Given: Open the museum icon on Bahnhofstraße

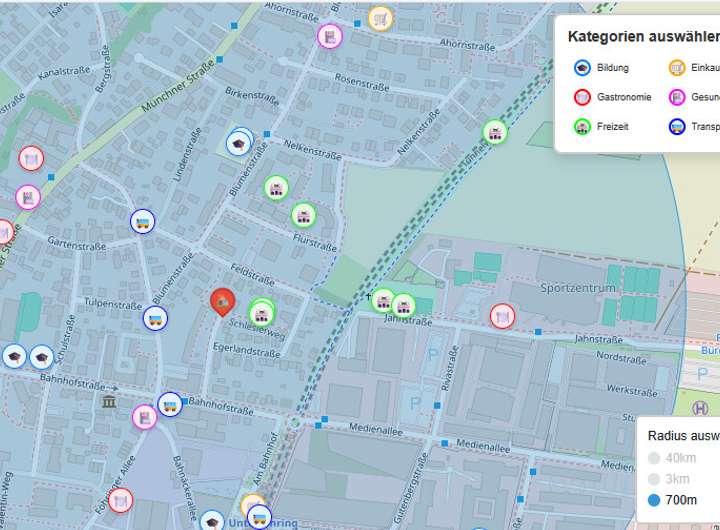Looking at the screenshot, I should coord(109,402).
